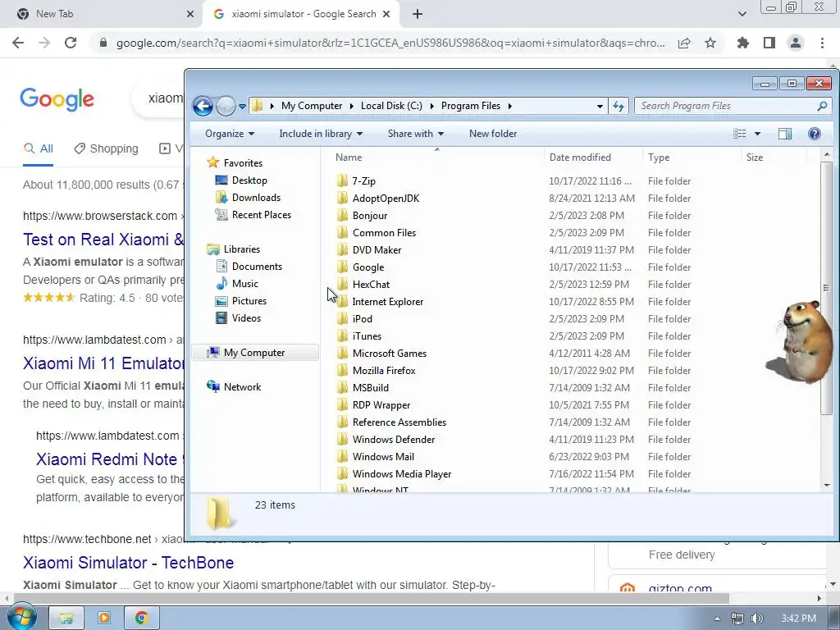Open Chrome extensions puzzle icon
Viewport: 840px width, 630px height.
tap(742, 43)
